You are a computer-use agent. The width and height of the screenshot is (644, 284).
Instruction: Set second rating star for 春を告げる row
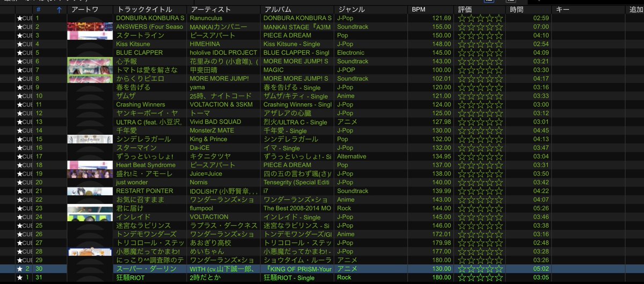point(471,88)
